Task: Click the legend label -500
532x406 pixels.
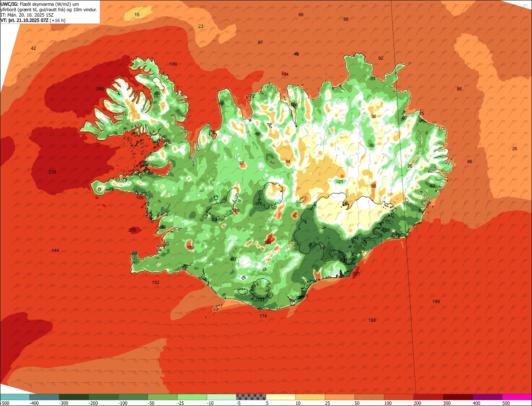Action: point(5,403)
